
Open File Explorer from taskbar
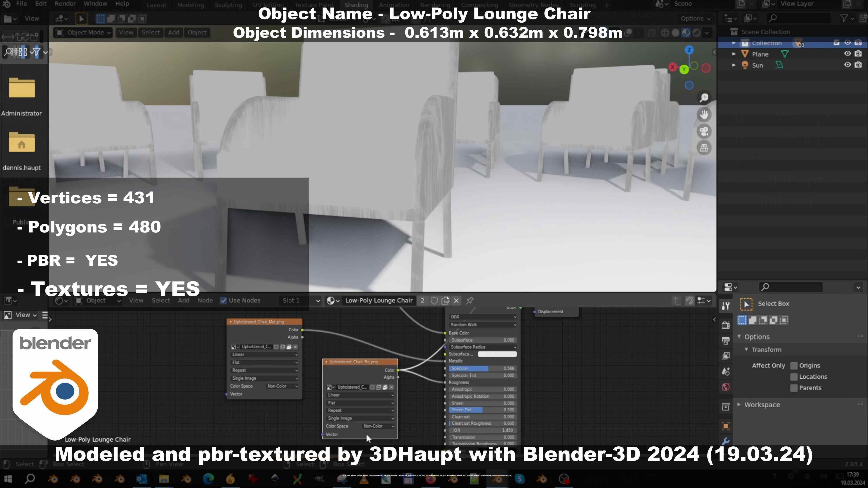pos(164,479)
